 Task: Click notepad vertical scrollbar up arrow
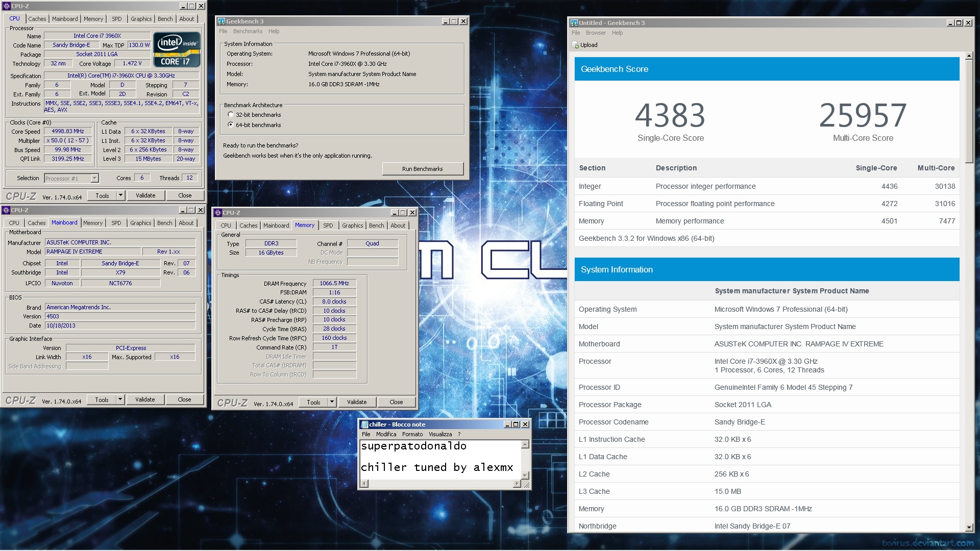[x=525, y=445]
